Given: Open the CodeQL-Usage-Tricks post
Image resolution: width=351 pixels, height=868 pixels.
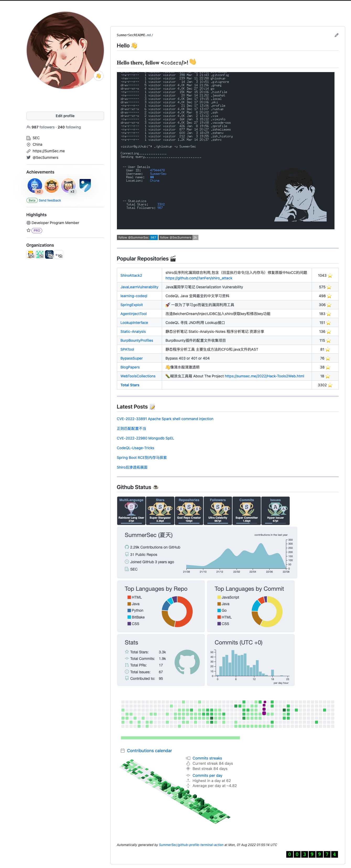Looking at the screenshot, I should 135,448.
